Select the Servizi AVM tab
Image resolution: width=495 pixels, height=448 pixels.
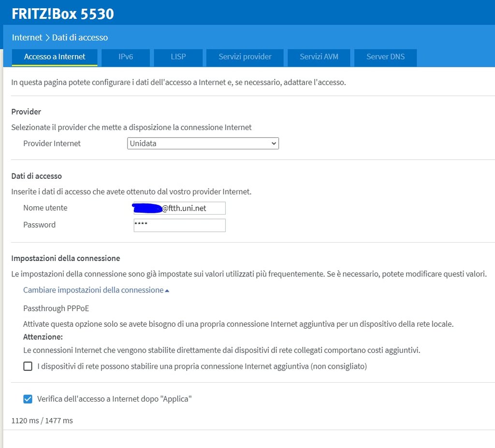pyautogui.click(x=319, y=57)
